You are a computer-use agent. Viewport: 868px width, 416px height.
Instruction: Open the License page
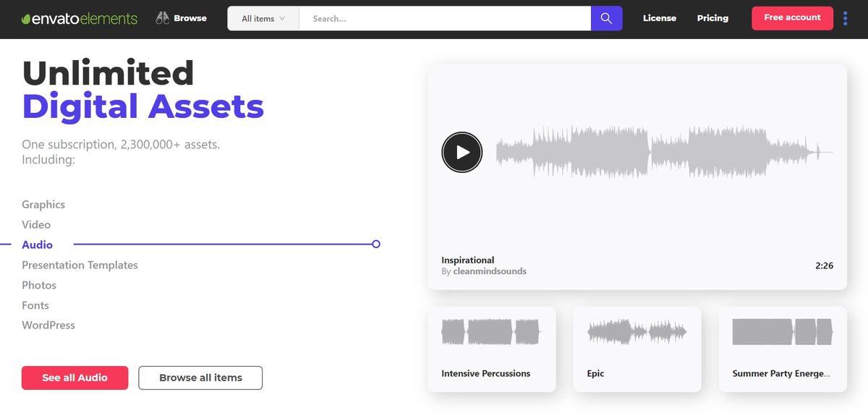659,18
